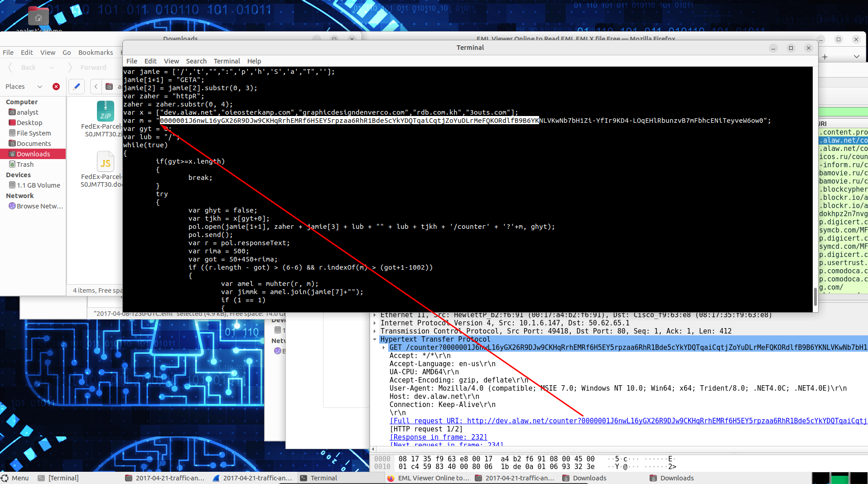Select the [HTTP request 1/2] line

click(x=426, y=429)
